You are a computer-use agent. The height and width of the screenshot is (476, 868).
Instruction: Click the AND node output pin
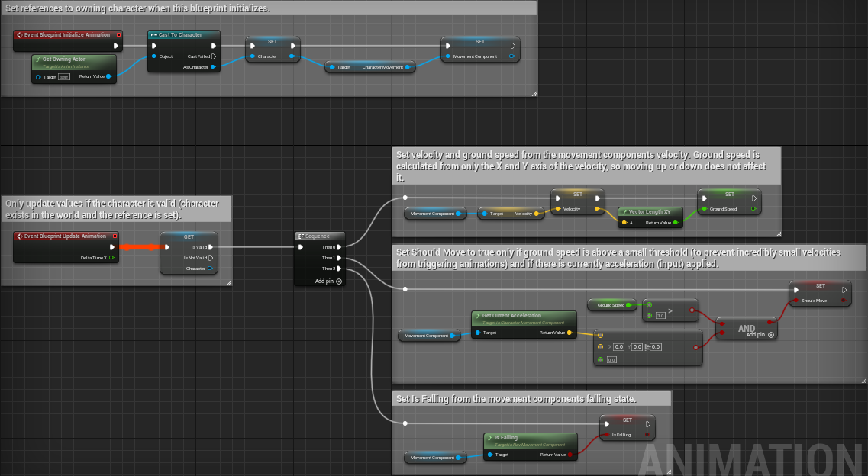[x=770, y=323]
